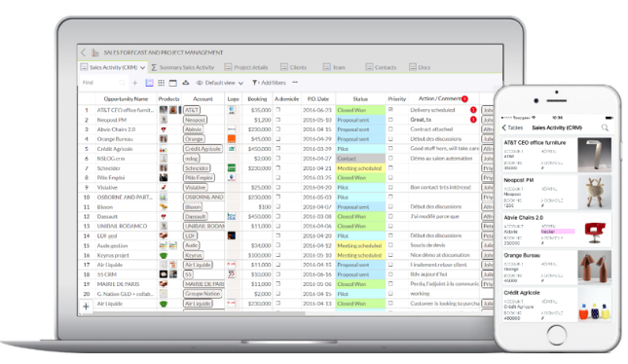
Task: Open the more options ellipsis in toolbar
Action: coord(295,83)
